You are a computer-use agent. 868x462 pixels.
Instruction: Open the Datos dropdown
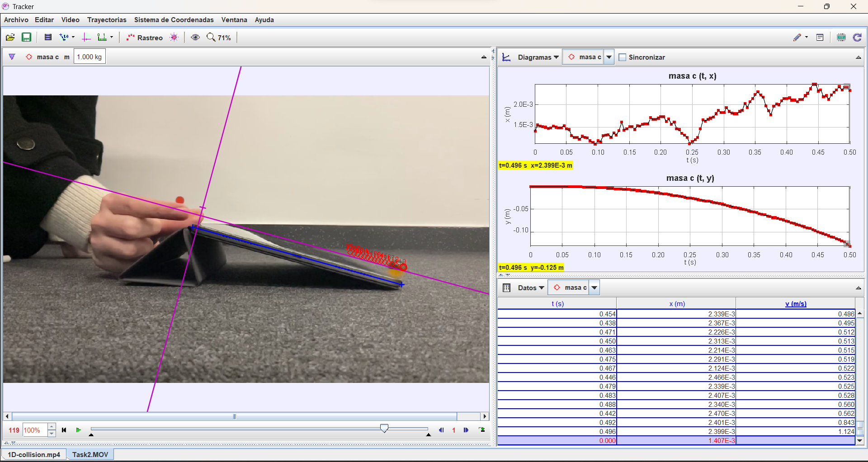pos(531,288)
